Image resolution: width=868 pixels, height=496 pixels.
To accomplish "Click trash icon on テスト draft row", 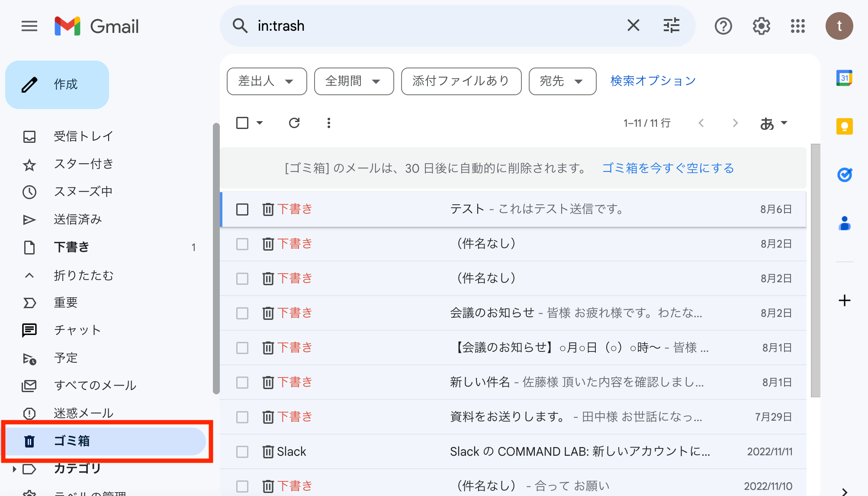I will pyautogui.click(x=268, y=209).
